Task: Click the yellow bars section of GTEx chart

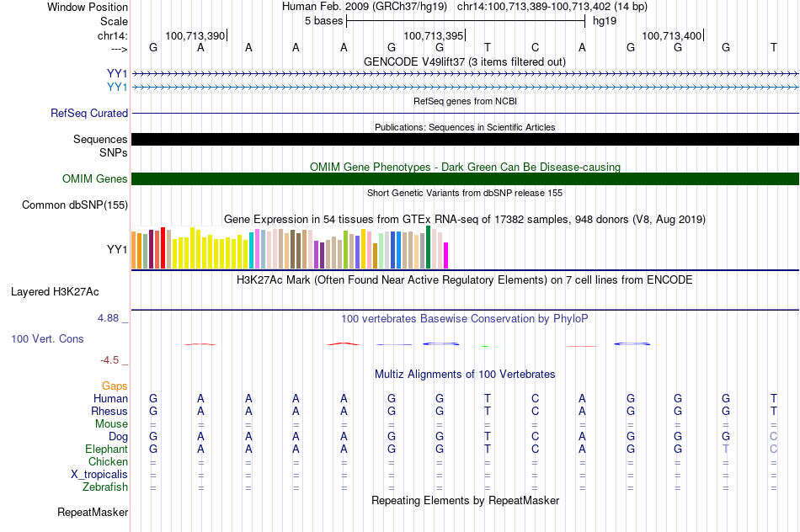Action: (211, 248)
